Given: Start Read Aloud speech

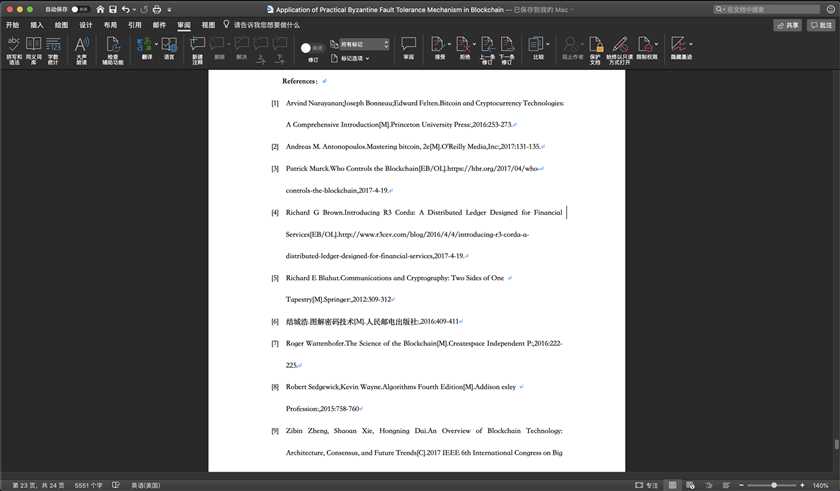Looking at the screenshot, I should (x=81, y=50).
